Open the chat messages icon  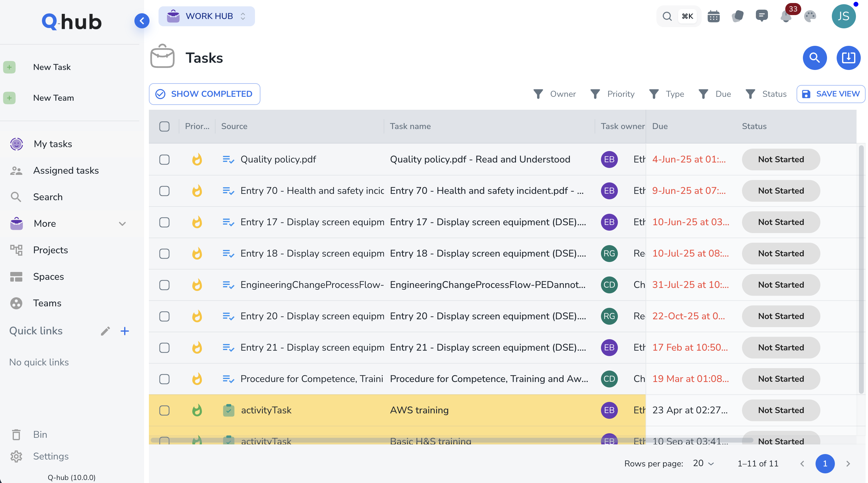(x=762, y=16)
